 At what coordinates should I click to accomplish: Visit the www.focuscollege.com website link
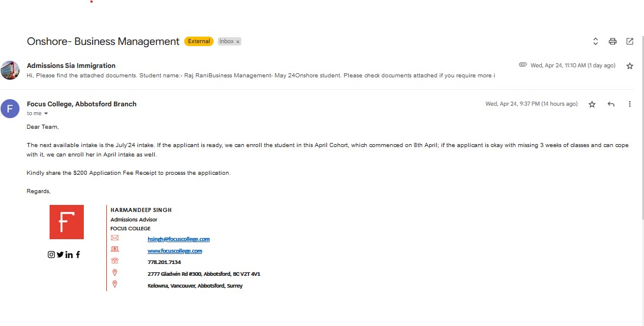pyautogui.click(x=175, y=251)
